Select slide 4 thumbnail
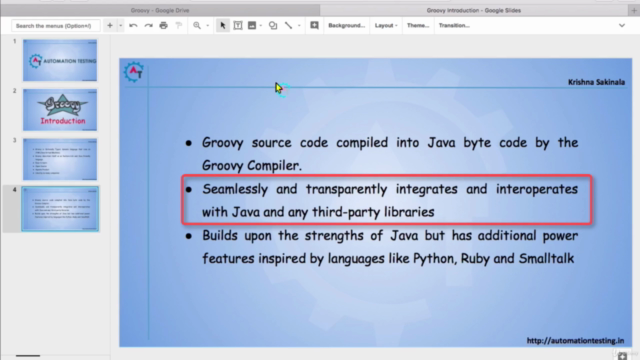The image size is (640, 360). point(60,209)
